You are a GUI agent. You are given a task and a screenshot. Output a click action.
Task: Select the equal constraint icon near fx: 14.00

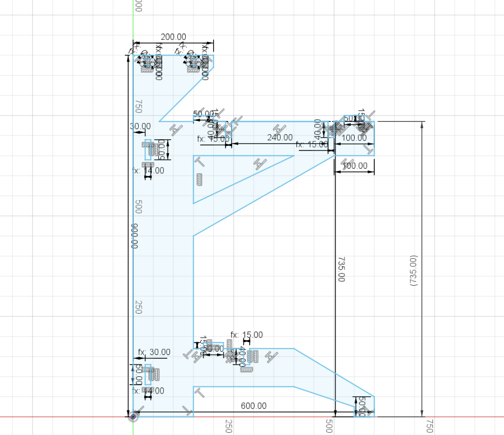pos(147,164)
